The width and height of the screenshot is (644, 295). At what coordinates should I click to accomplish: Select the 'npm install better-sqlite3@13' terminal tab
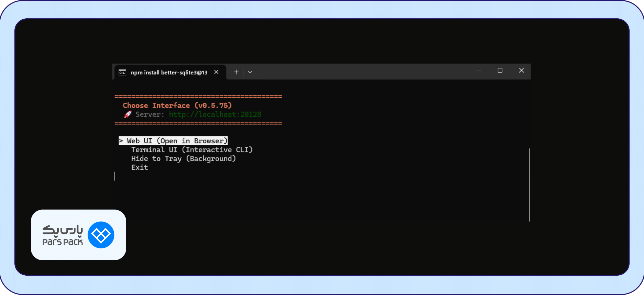170,72
